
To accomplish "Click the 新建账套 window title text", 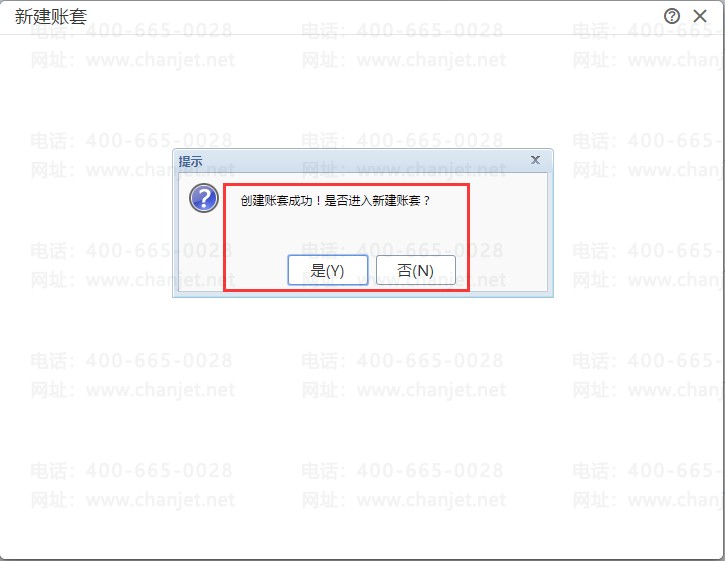I will pos(51,17).
